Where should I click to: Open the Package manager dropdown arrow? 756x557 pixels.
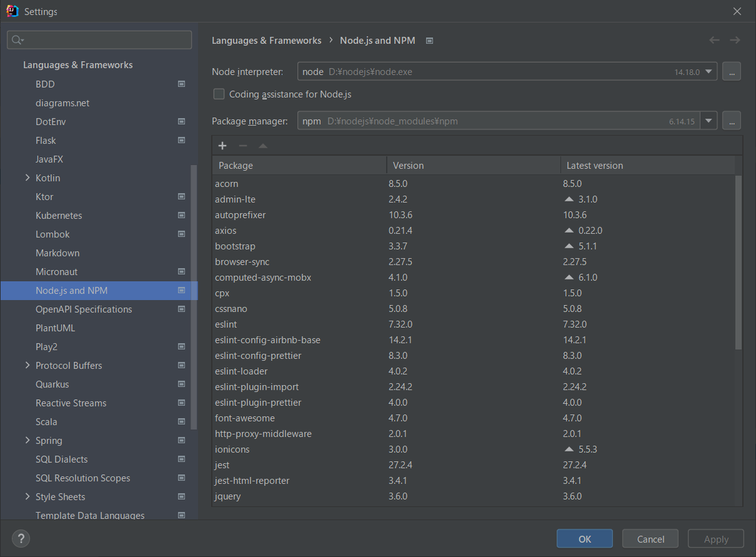point(709,121)
